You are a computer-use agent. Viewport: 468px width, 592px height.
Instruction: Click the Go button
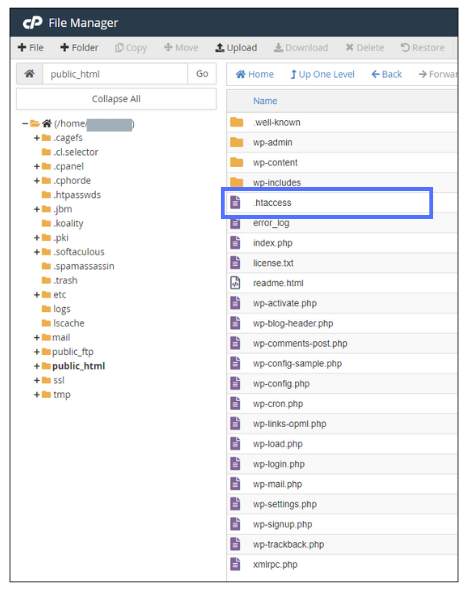[x=202, y=74]
